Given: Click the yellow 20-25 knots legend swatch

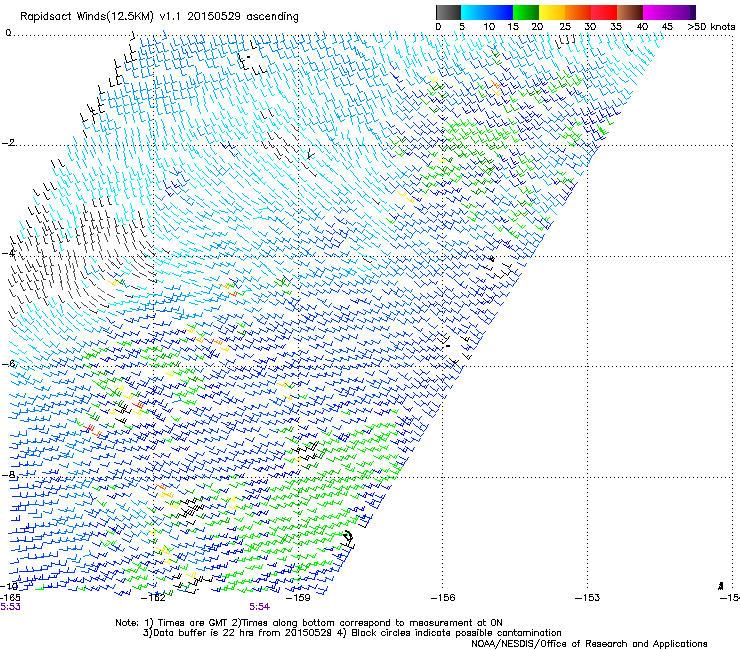Looking at the screenshot, I should pos(552,12).
